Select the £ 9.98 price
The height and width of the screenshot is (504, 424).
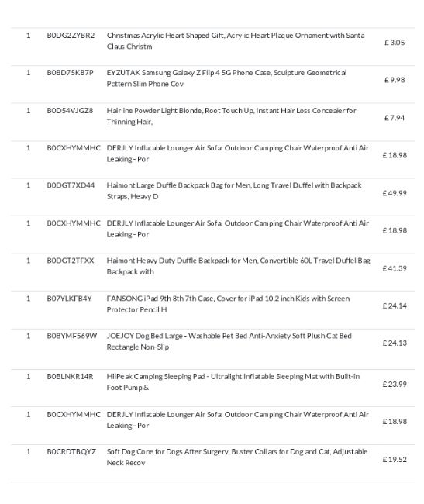point(395,80)
